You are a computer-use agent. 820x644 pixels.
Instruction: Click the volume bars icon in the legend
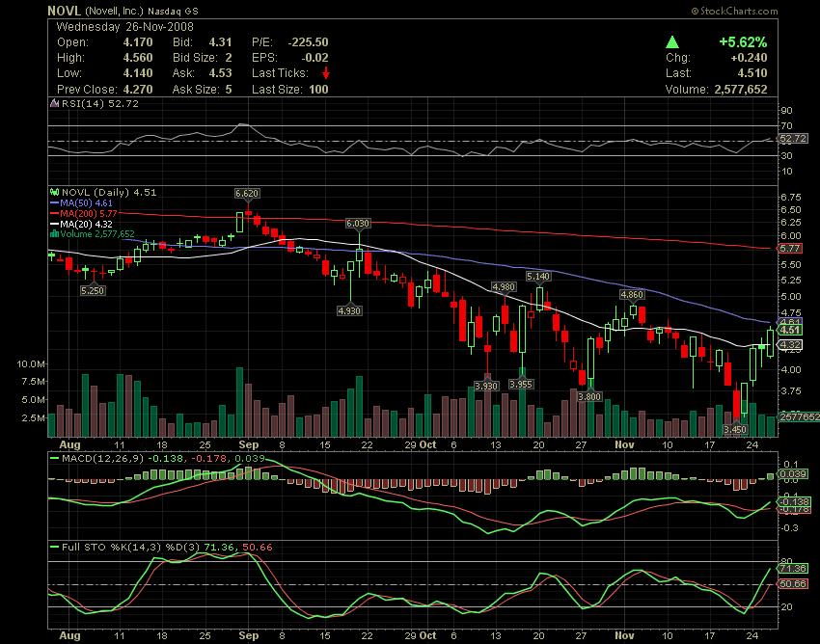tap(54, 234)
